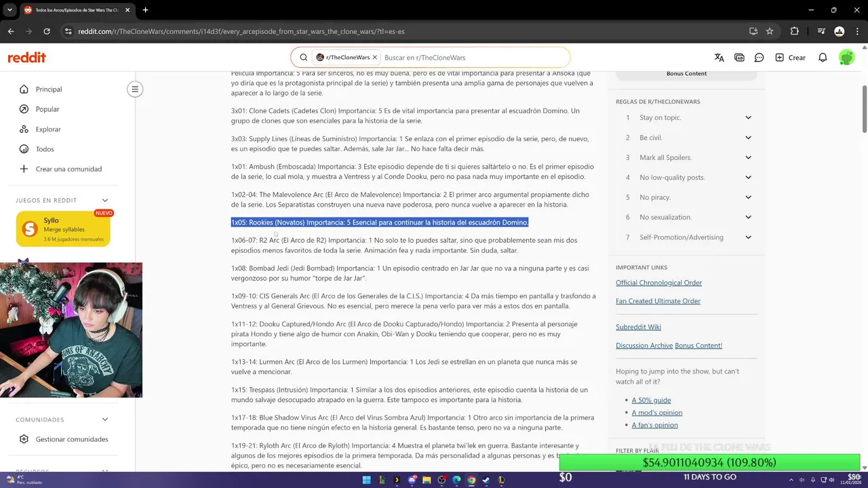Viewport: 868px width, 488px height.
Task: Open the Chrome profile avatar
Action: (x=839, y=31)
